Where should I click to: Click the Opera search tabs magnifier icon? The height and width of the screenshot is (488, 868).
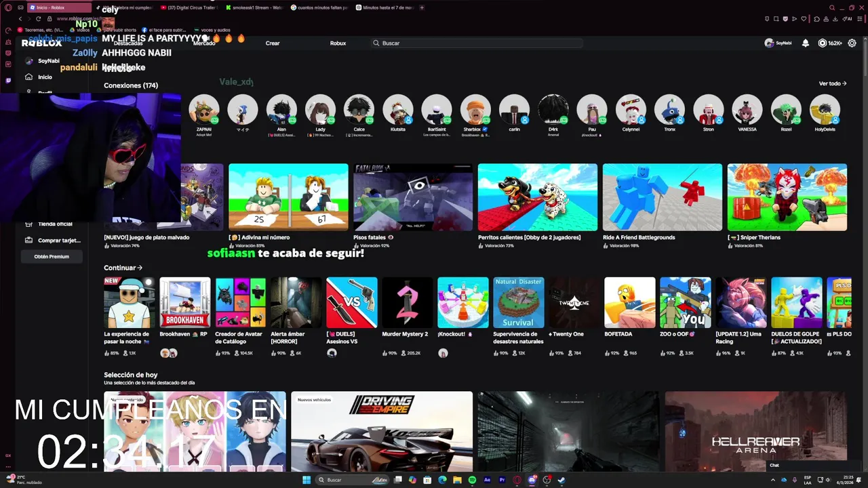click(832, 7)
